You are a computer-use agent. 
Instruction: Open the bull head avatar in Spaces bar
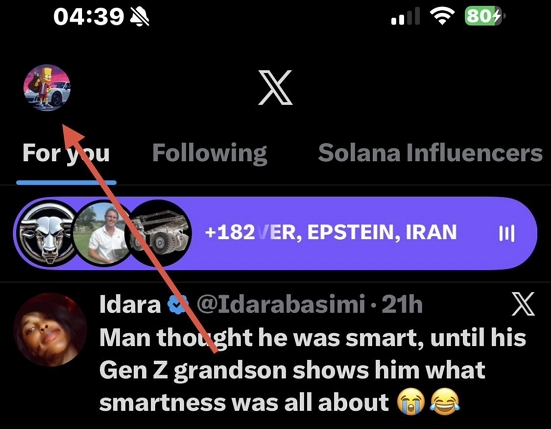(47, 234)
